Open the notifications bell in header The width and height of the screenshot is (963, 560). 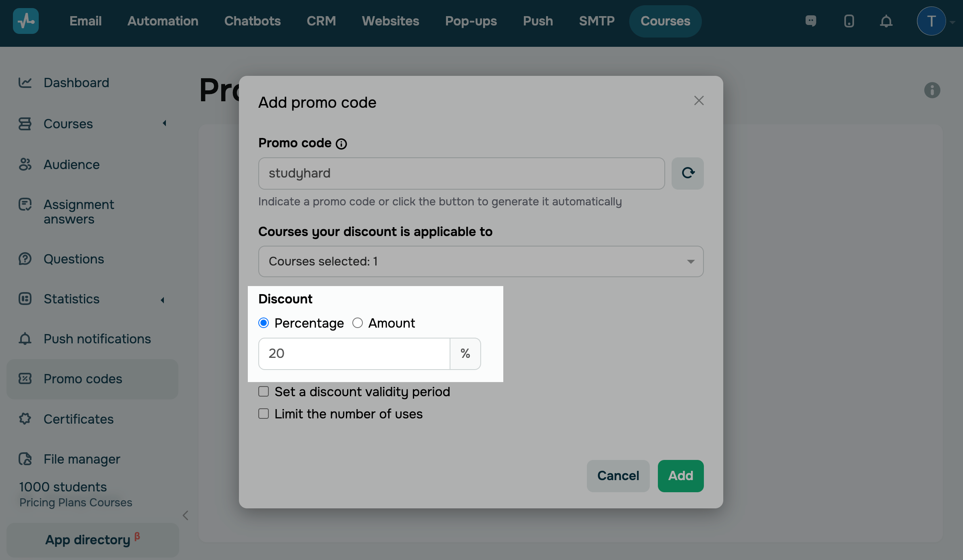click(886, 21)
